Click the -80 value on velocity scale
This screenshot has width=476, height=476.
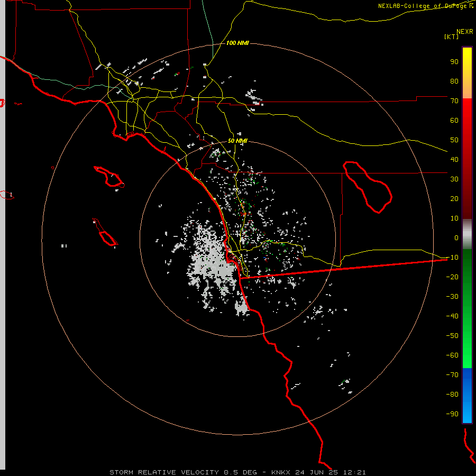pyautogui.click(x=452, y=395)
